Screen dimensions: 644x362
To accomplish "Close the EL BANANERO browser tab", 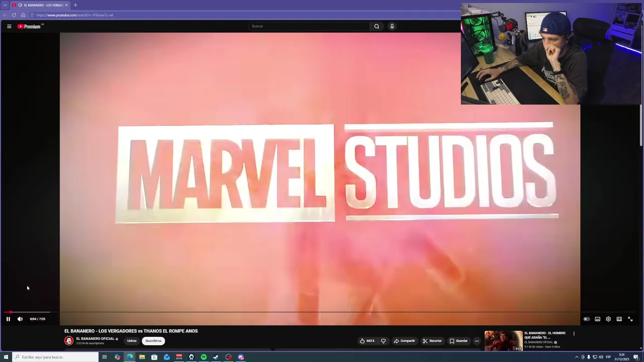I will (66, 5).
